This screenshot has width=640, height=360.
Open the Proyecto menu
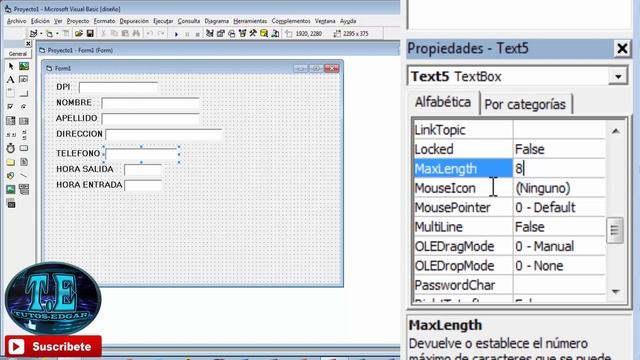[x=78, y=21]
